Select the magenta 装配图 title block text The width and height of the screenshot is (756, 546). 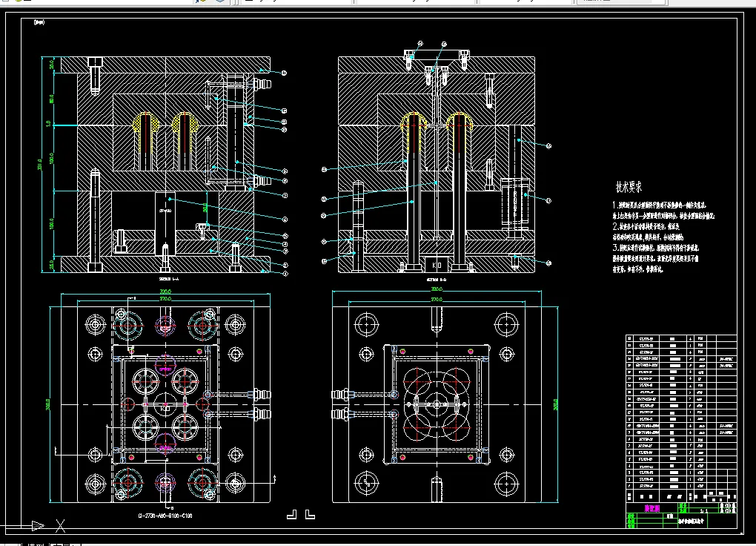[651, 508]
